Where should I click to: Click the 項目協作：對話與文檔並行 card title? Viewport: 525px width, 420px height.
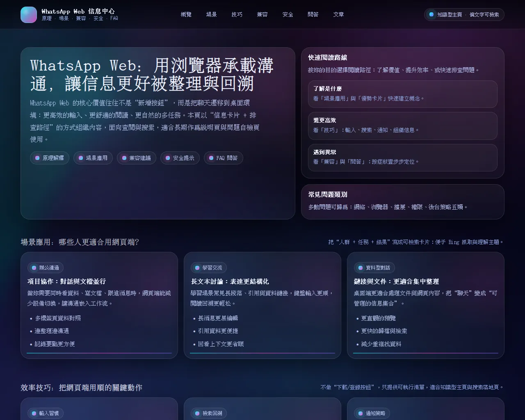pos(67,281)
